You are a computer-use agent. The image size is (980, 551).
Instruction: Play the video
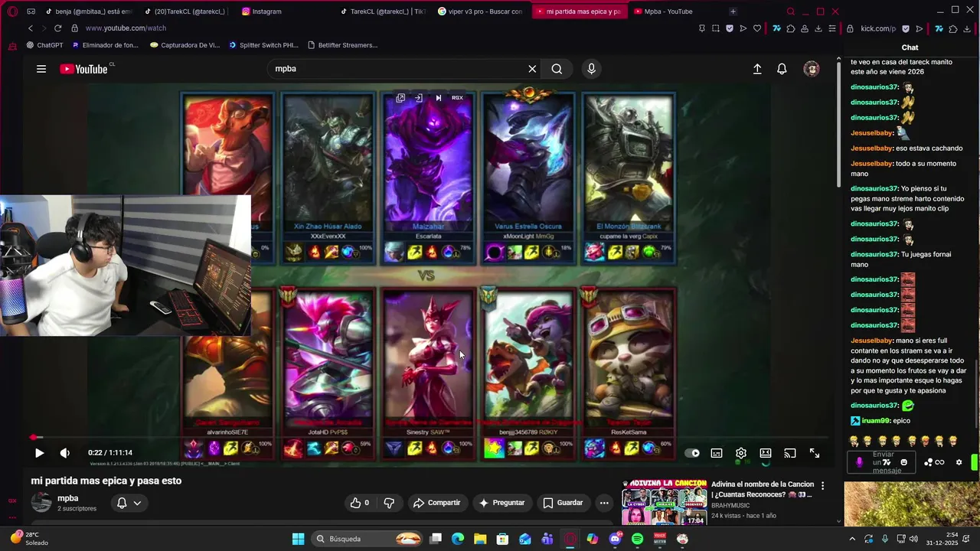[x=39, y=453]
